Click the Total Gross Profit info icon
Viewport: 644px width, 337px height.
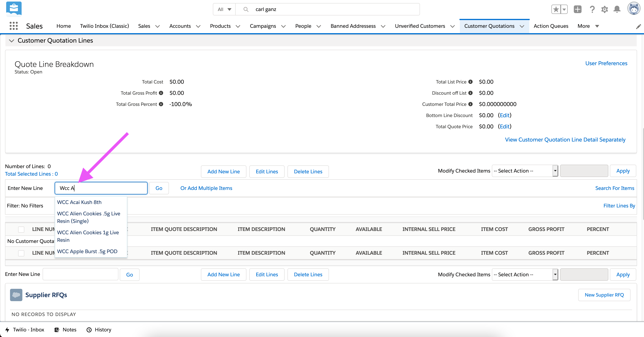point(161,93)
